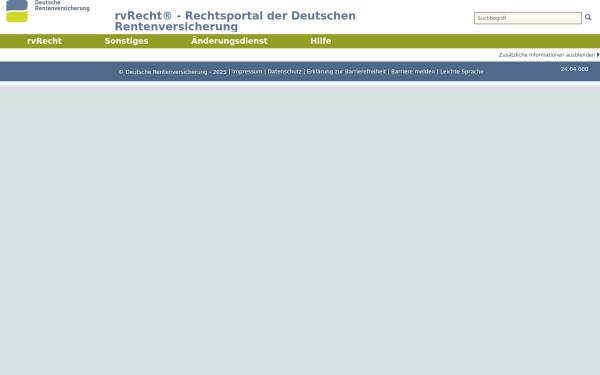
Task: Click the rvRecht portal title heading
Action: (235, 21)
